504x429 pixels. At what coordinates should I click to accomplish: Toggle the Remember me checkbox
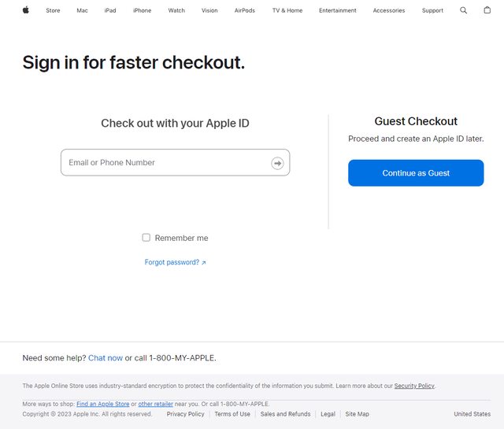pyautogui.click(x=146, y=238)
